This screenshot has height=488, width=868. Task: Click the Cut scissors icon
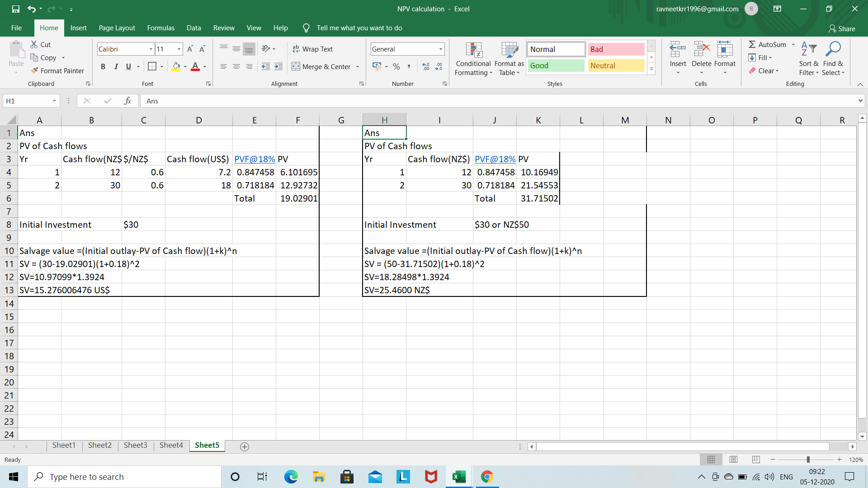coord(34,44)
